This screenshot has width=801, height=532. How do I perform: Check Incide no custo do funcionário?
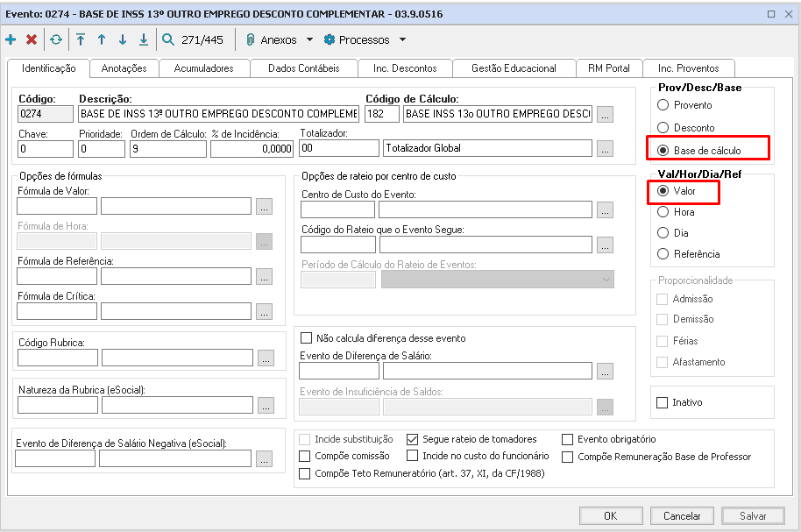(412, 456)
